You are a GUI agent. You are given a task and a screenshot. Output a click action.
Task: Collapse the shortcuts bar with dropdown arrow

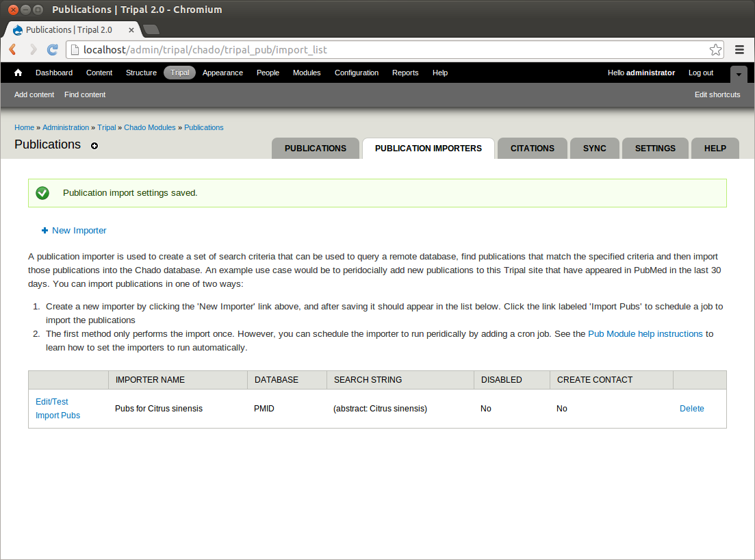(x=739, y=74)
